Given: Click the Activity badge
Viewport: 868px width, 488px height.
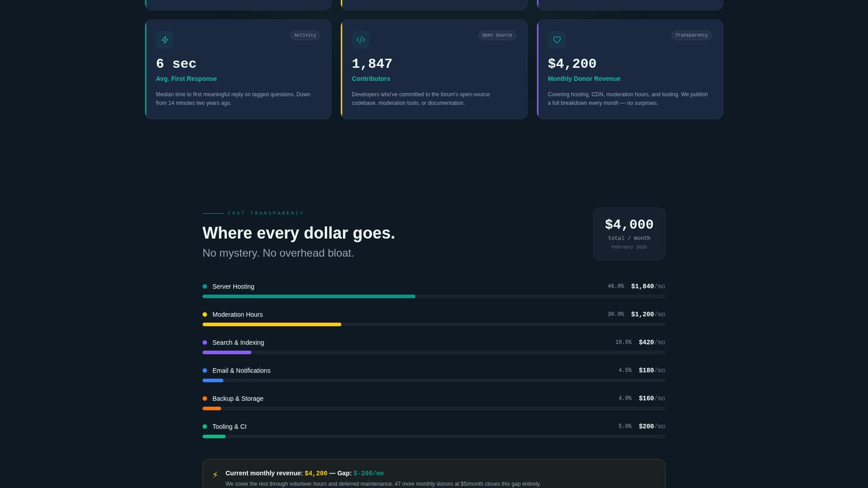Looking at the screenshot, I should 305,35.
